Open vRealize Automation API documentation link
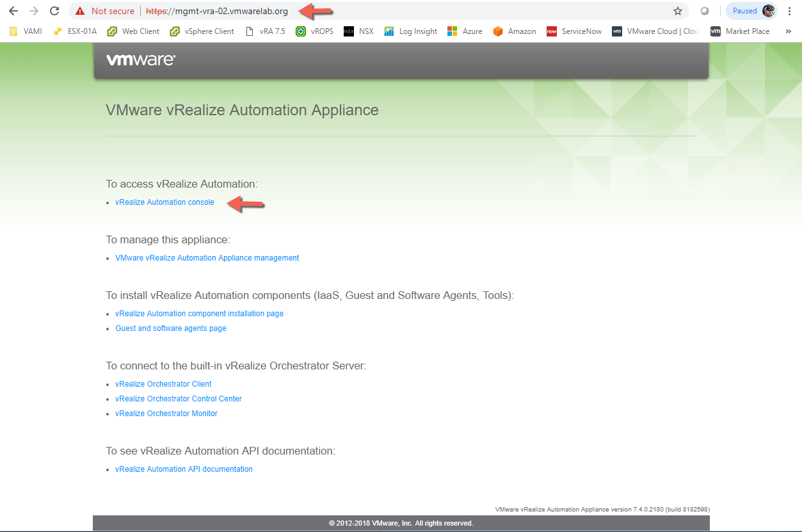The height and width of the screenshot is (532, 802). [x=184, y=469]
